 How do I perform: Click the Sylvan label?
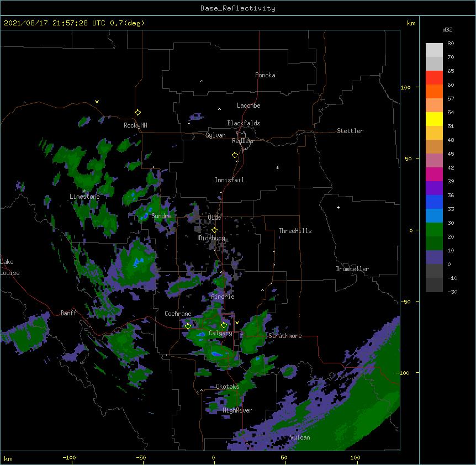tap(215, 135)
